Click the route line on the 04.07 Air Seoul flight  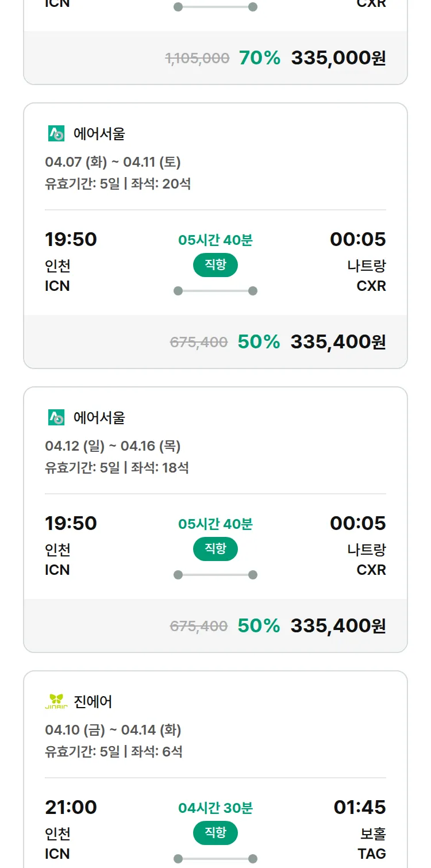click(215, 291)
